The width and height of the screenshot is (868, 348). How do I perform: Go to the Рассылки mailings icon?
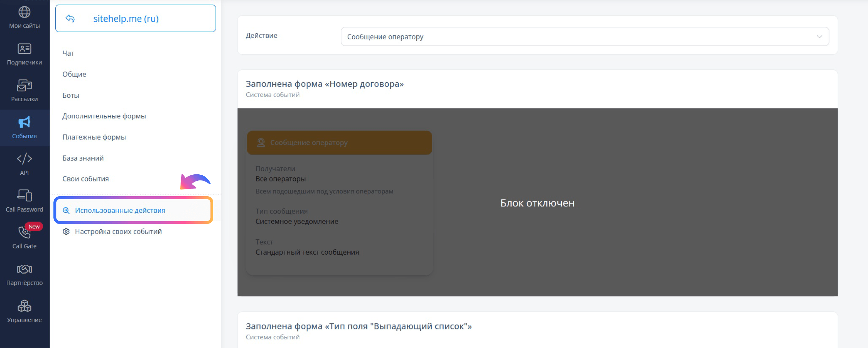[24, 85]
